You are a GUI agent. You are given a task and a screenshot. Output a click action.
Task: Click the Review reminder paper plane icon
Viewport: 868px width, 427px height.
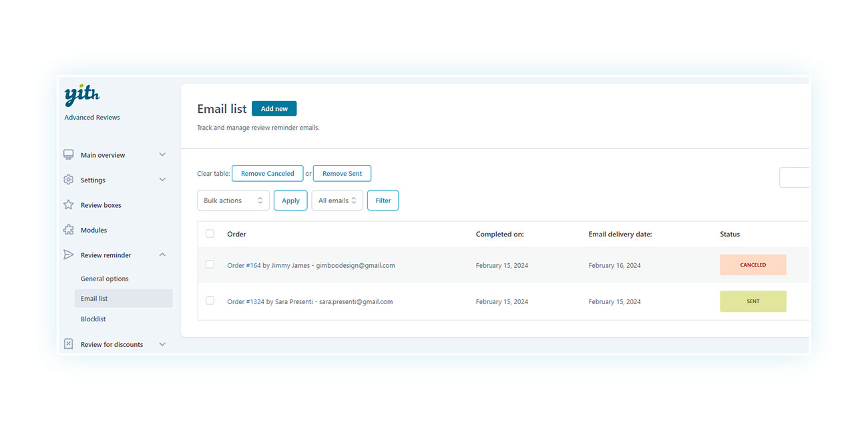tap(68, 255)
